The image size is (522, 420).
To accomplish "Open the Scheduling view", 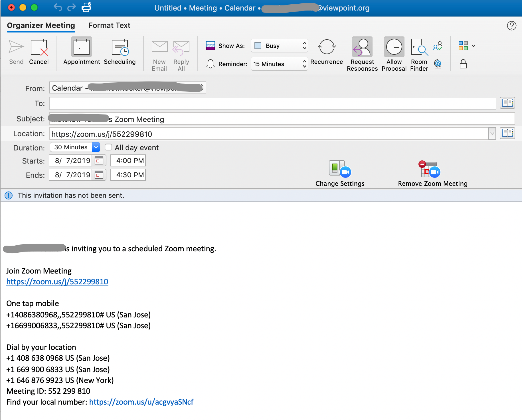I will (120, 47).
